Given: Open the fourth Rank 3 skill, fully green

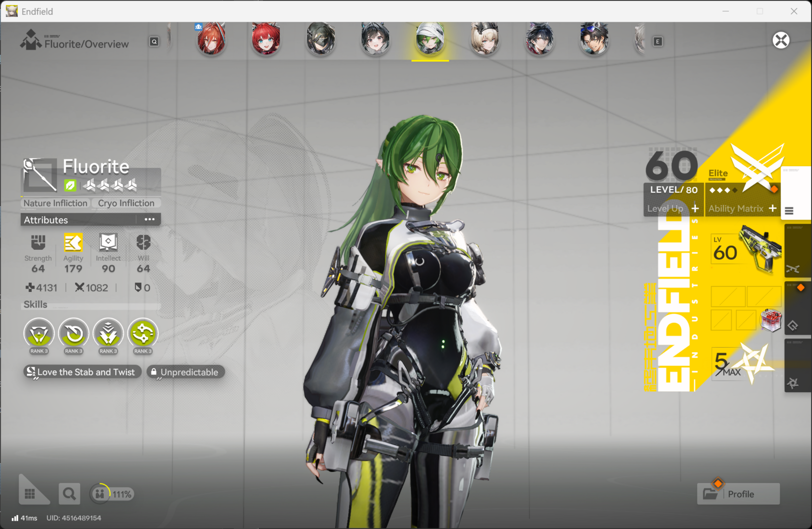Looking at the screenshot, I should pyautogui.click(x=143, y=335).
